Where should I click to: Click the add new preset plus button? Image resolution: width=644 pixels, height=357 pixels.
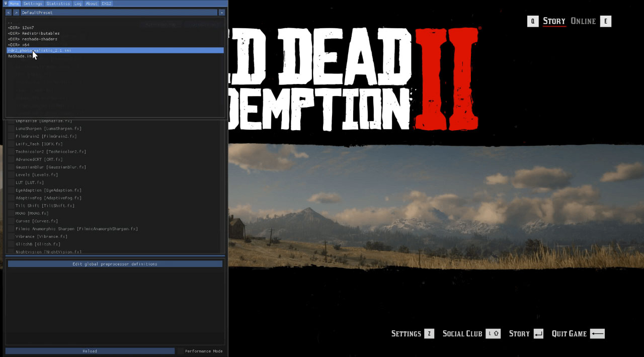coord(221,13)
